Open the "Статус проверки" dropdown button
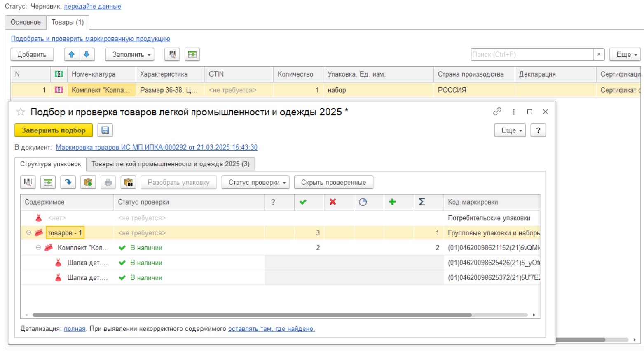The height and width of the screenshot is (351, 644). pyautogui.click(x=255, y=182)
